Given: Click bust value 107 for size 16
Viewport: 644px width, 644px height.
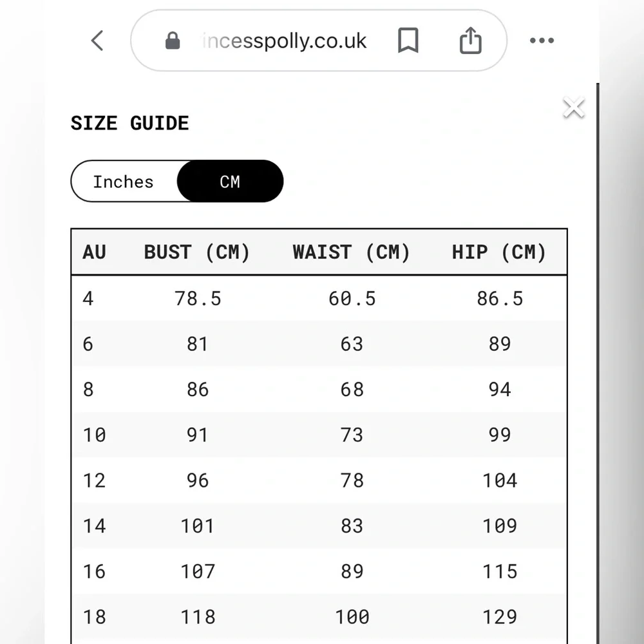Looking at the screenshot, I should tap(198, 571).
